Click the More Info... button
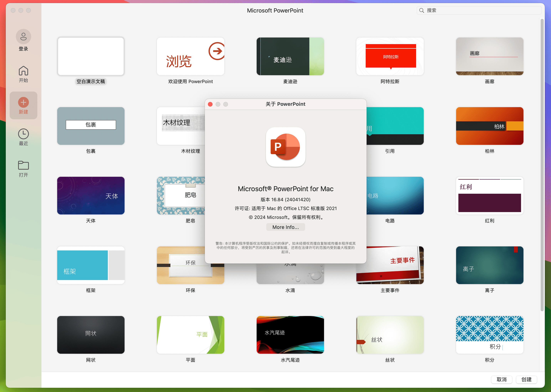This screenshot has width=551, height=392. point(286,227)
